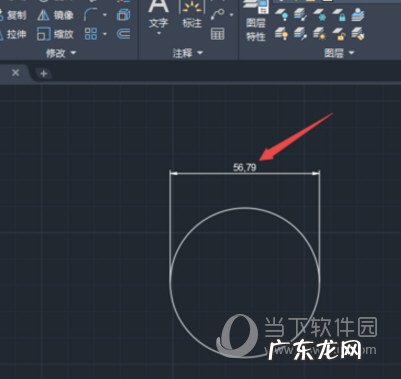Select the horizontal dimension line

point(245,173)
